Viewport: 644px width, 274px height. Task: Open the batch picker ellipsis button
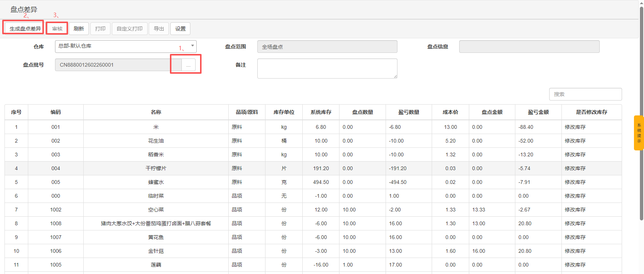pyautogui.click(x=188, y=65)
